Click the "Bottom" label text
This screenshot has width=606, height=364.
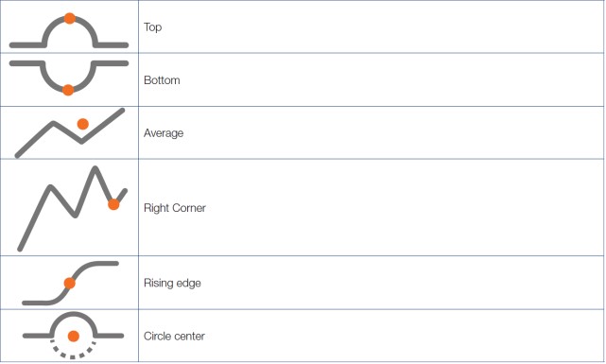coord(162,80)
